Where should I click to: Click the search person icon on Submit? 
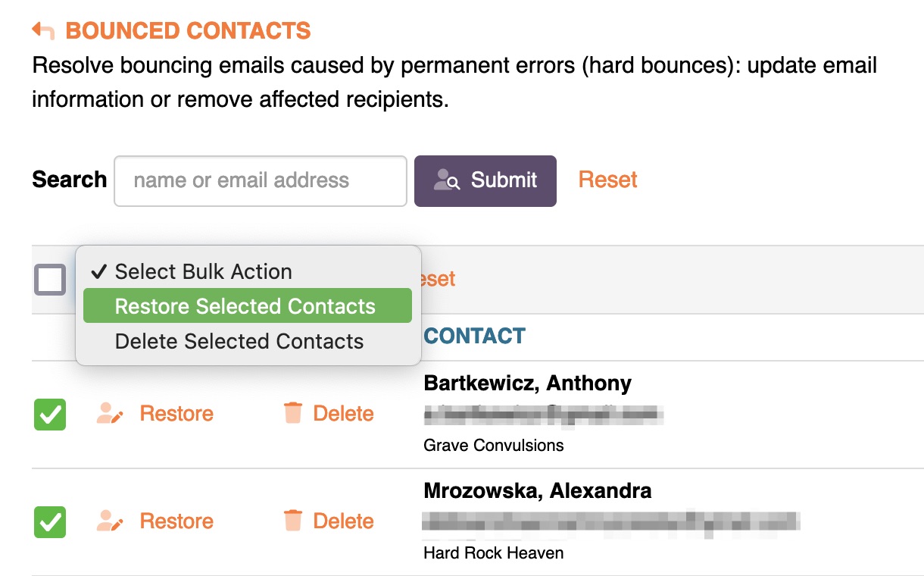pos(447,180)
